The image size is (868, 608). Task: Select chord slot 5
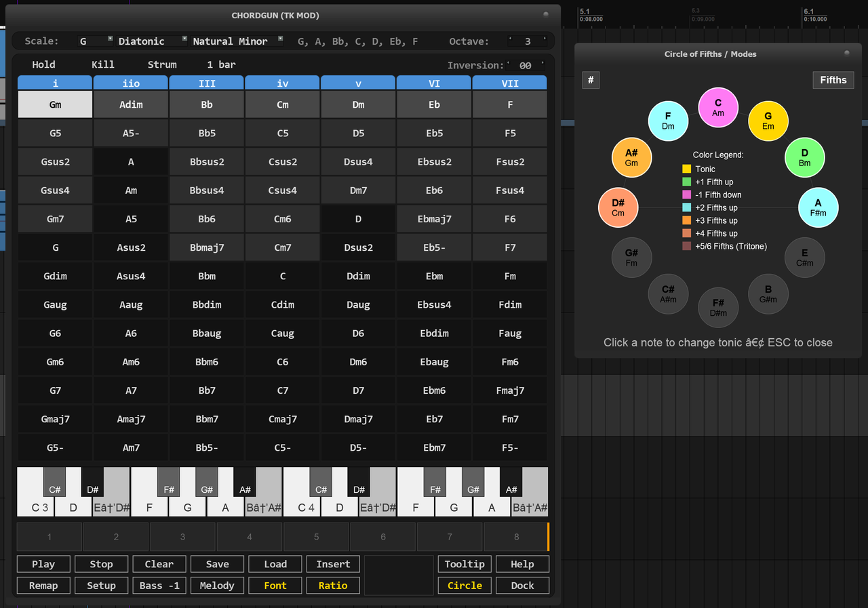[x=317, y=537]
